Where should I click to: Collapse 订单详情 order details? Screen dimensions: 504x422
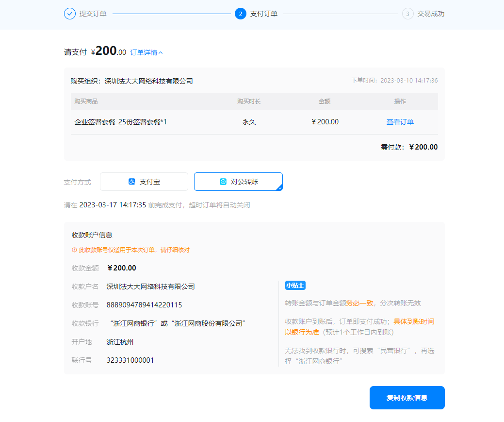click(x=146, y=52)
